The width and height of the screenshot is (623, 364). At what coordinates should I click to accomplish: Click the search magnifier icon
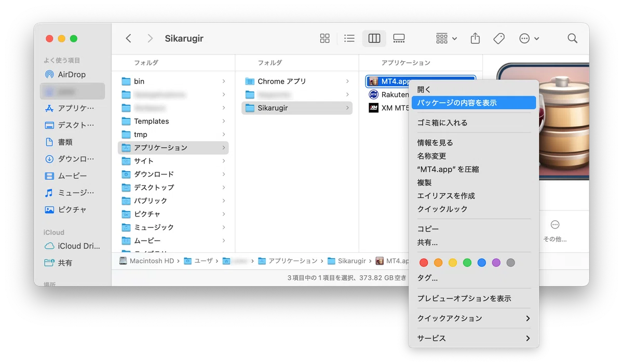pyautogui.click(x=573, y=38)
